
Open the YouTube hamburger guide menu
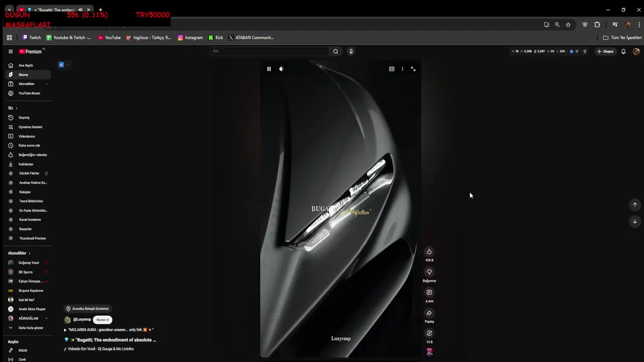[x=11, y=51]
